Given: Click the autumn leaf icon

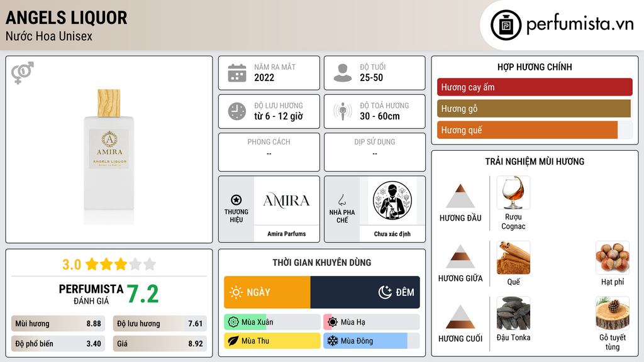Looking at the screenshot, I should click(233, 341).
